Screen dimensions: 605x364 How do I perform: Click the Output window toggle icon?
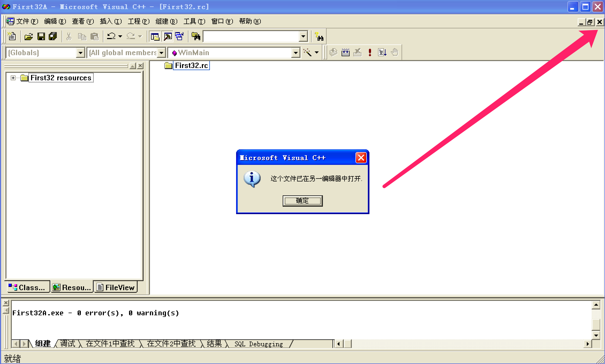tap(167, 36)
